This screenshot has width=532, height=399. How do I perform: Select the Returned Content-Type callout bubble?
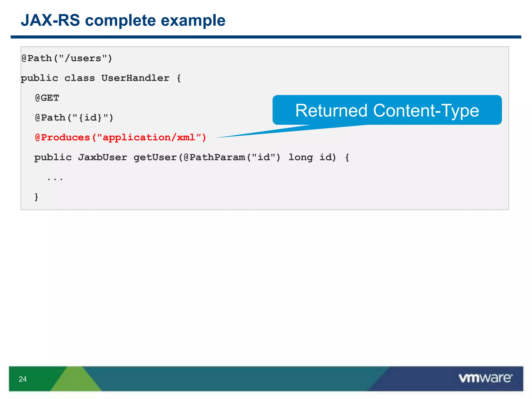[x=387, y=110]
